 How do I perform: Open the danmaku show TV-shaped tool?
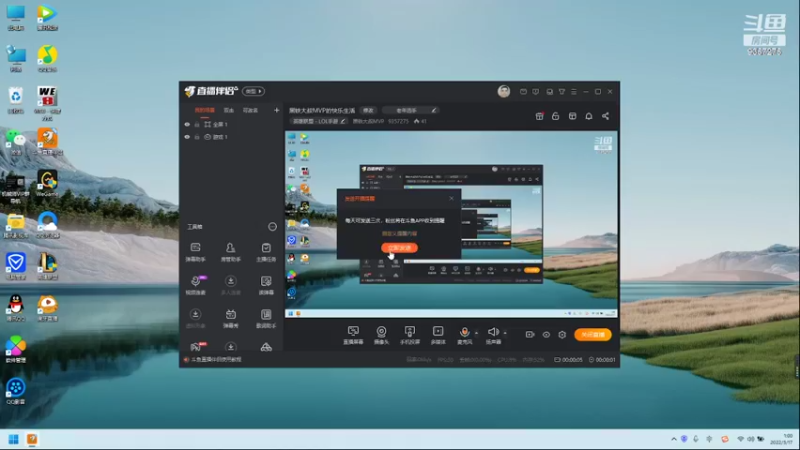tap(231, 318)
